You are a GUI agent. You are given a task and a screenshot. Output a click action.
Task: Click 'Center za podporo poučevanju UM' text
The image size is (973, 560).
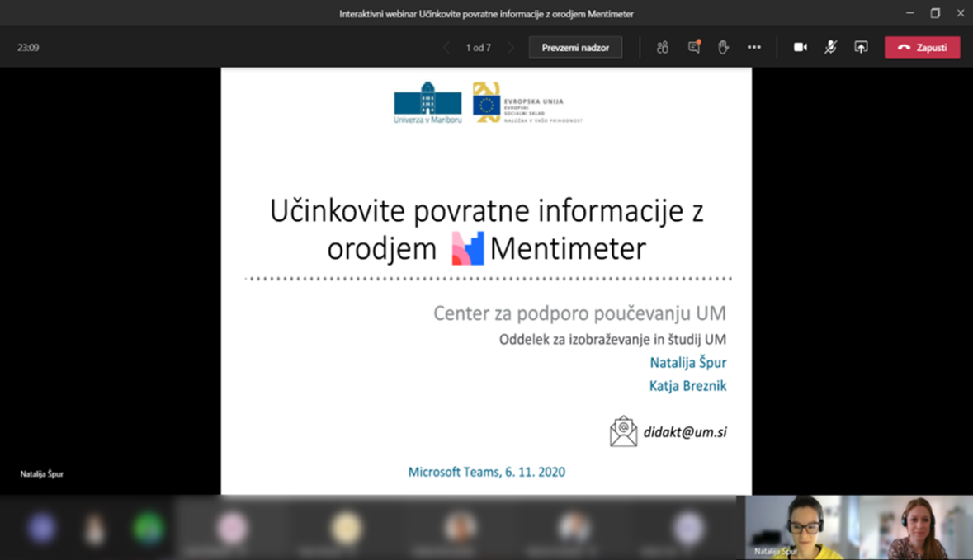point(579,313)
